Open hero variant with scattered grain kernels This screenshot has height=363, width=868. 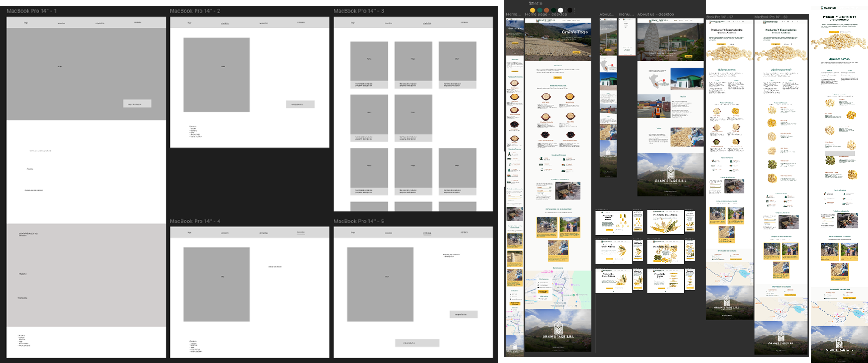tap(614, 223)
